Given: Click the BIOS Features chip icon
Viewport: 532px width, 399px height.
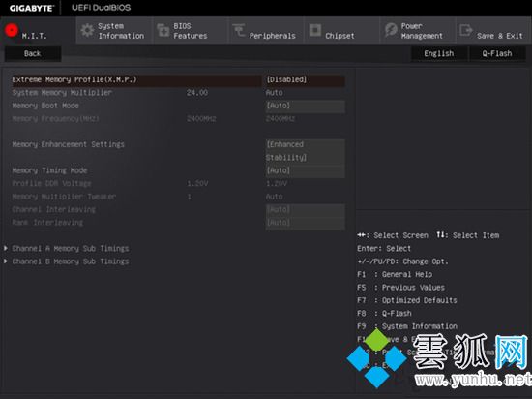Looking at the screenshot, I should 163,31.
